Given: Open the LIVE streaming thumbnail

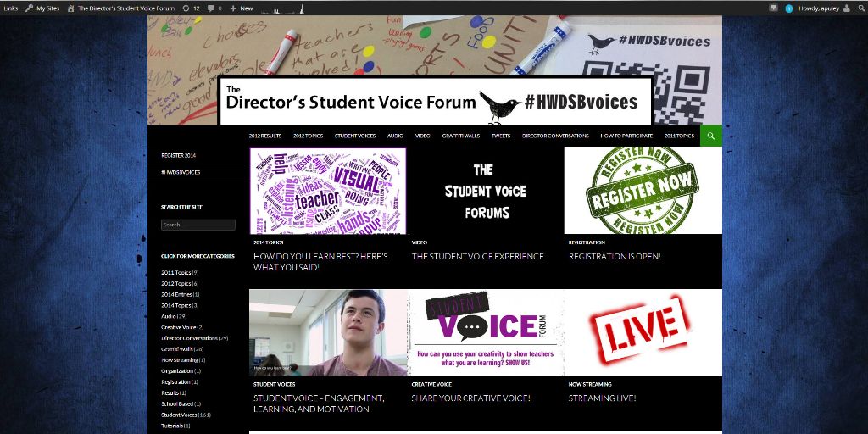Looking at the screenshot, I should click(x=643, y=332).
